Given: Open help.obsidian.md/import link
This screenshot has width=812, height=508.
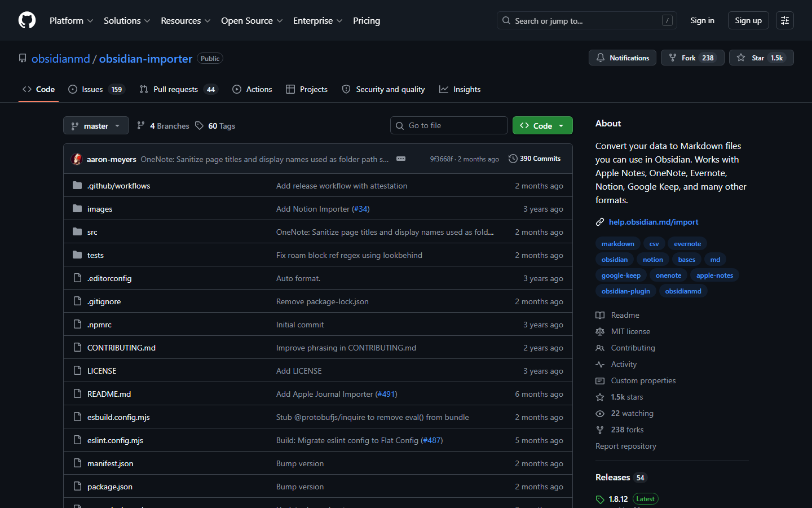Looking at the screenshot, I should click(x=654, y=222).
